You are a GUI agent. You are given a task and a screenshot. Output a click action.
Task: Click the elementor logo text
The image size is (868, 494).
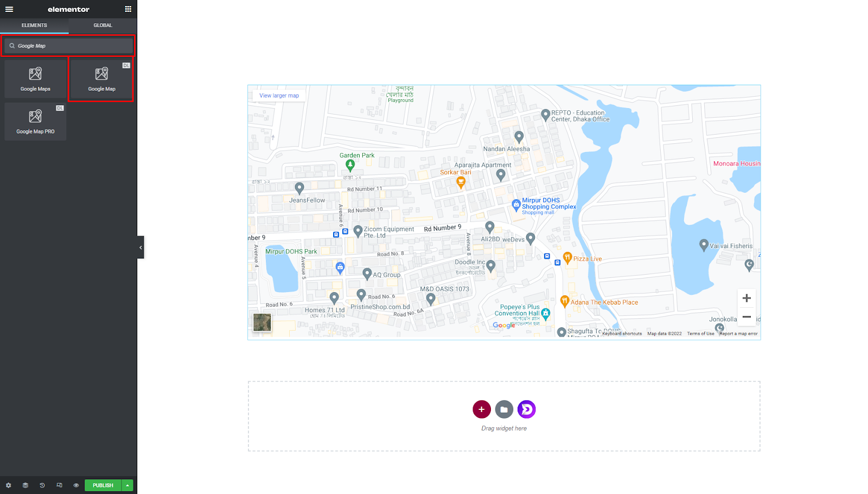click(x=68, y=9)
